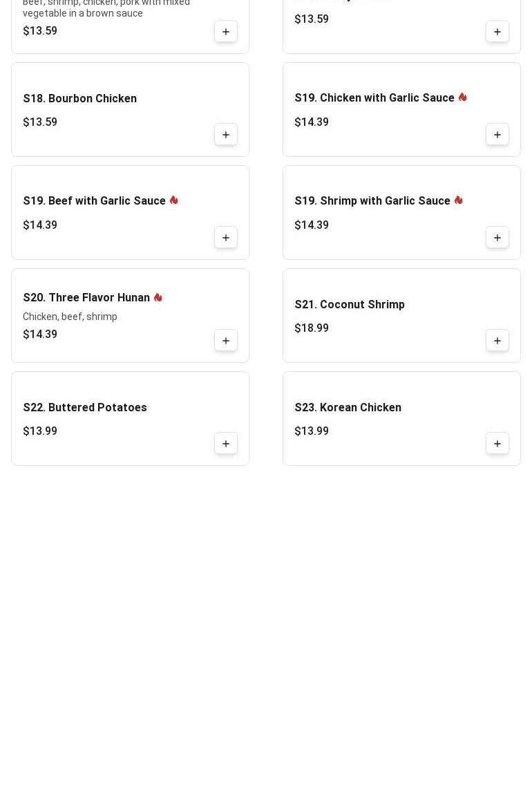532x788 pixels.
Task: Add S23. Korean Chicken using plus icon
Action: click(497, 444)
